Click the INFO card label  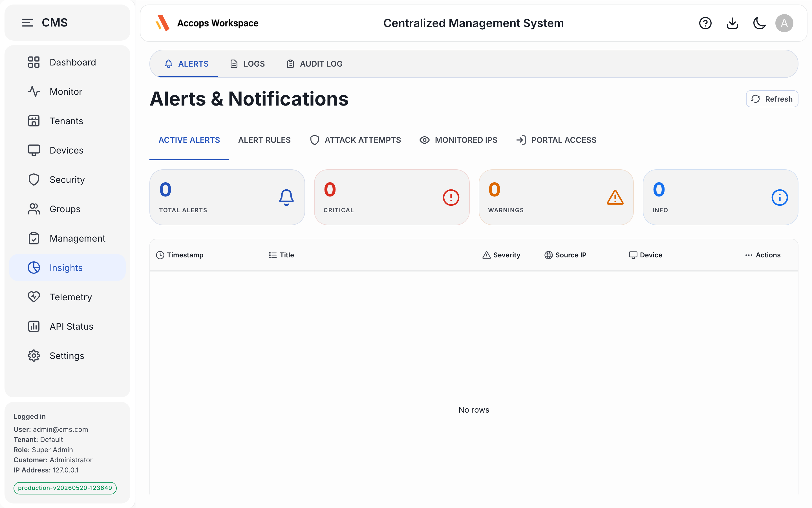tap(660, 210)
